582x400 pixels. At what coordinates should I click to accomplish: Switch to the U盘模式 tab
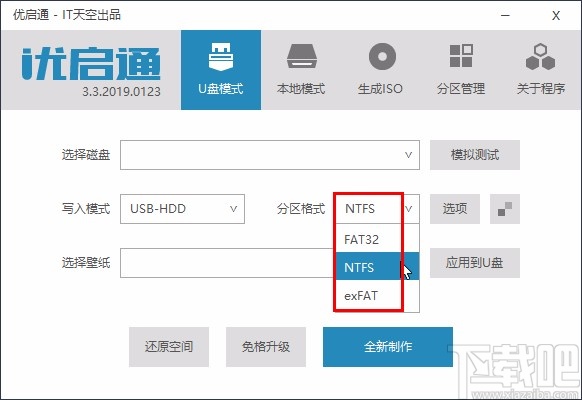[x=221, y=70]
